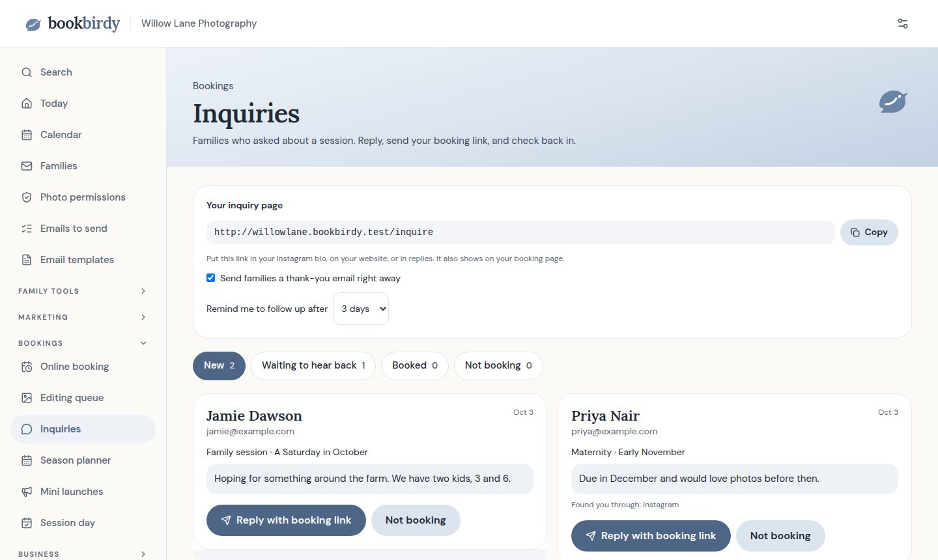Click the bird emblem in Inquiries banner
938x560 pixels.
pyautogui.click(x=893, y=102)
